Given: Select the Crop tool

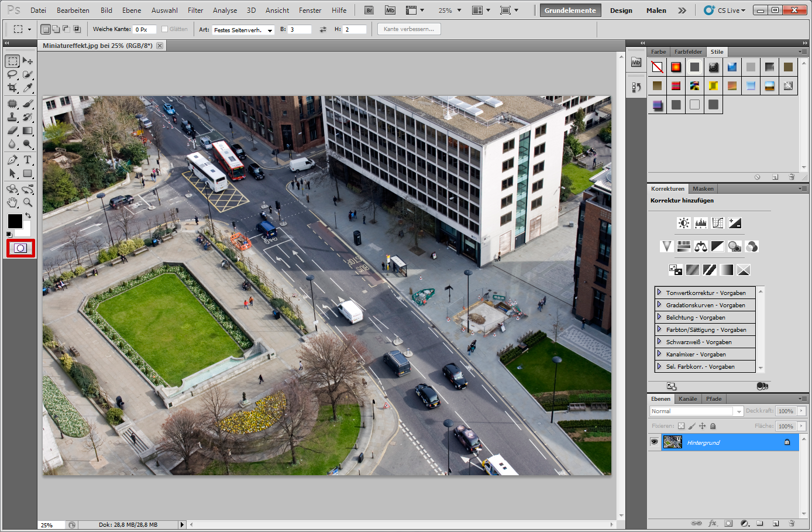Looking at the screenshot, I should (12, 88).
